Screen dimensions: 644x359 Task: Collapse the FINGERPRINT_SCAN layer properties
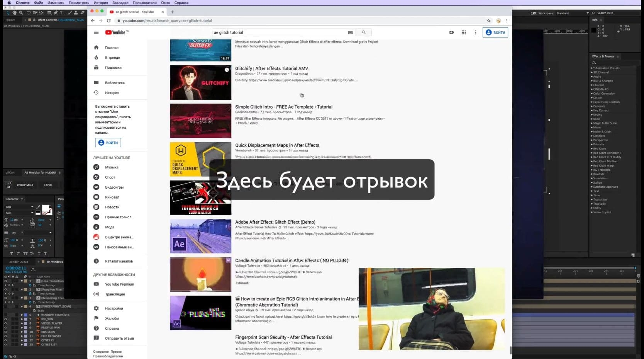[x=22, y=306]
